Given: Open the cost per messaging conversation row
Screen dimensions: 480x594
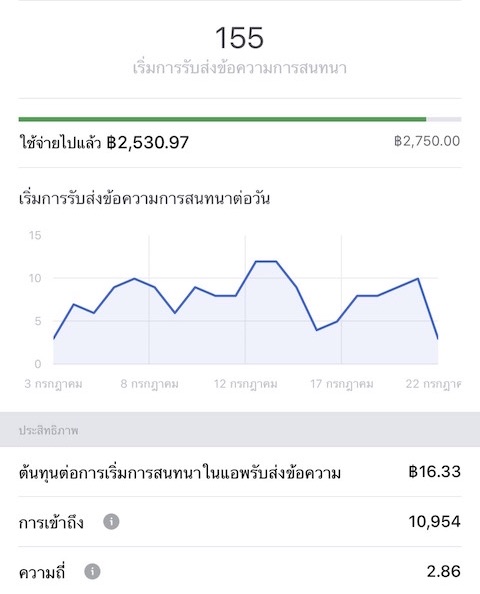Looking at the screenshot, I should pyautogui.click(x=240, y=472).
